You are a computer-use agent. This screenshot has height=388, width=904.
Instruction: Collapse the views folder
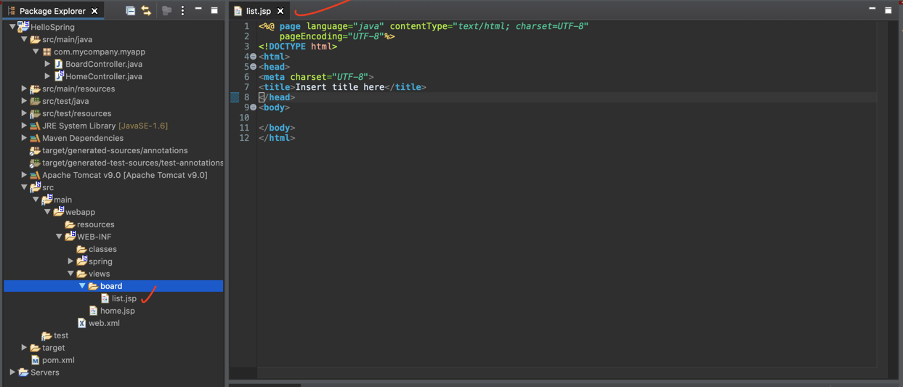point(71,274)
